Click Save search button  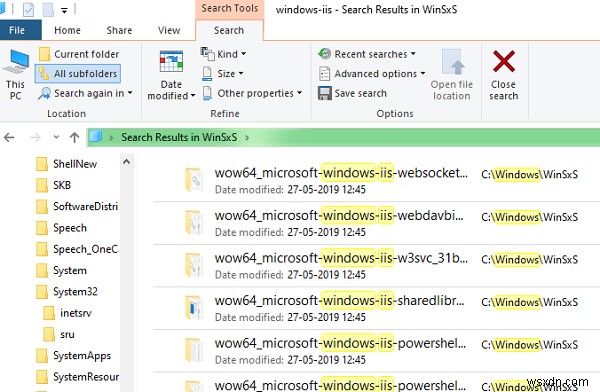click(352, 93)
